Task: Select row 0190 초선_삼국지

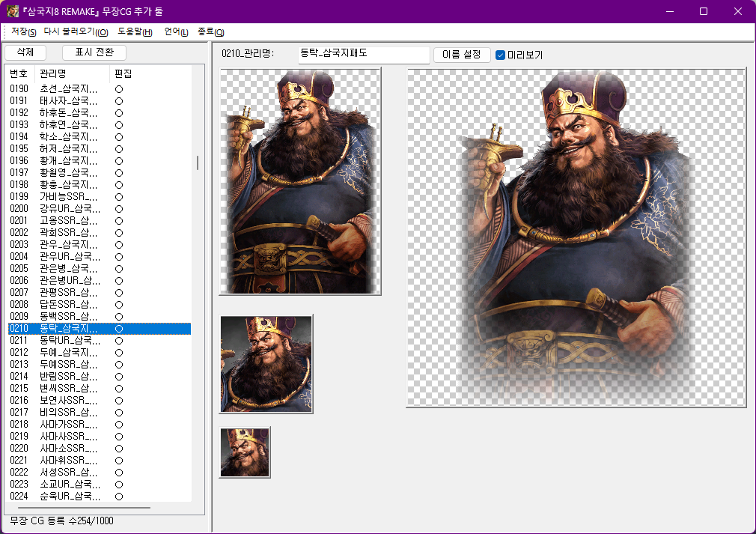Action: tap(100, 89)
